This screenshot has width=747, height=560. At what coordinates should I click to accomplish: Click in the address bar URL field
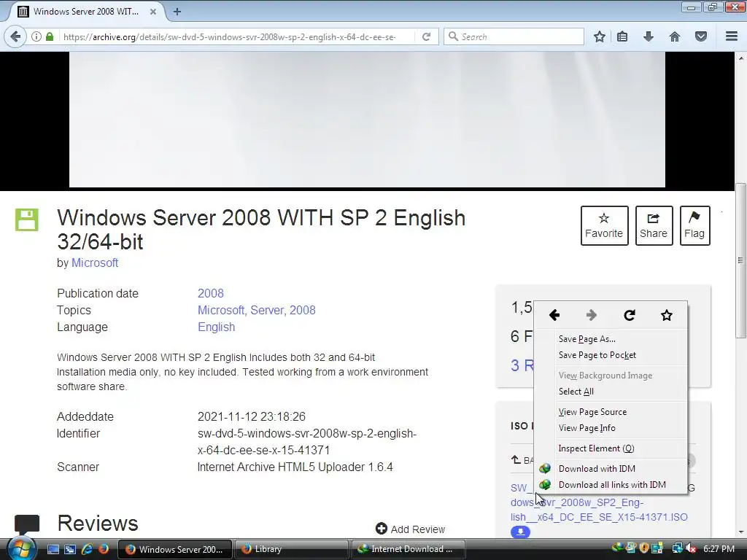click(228, 36)
